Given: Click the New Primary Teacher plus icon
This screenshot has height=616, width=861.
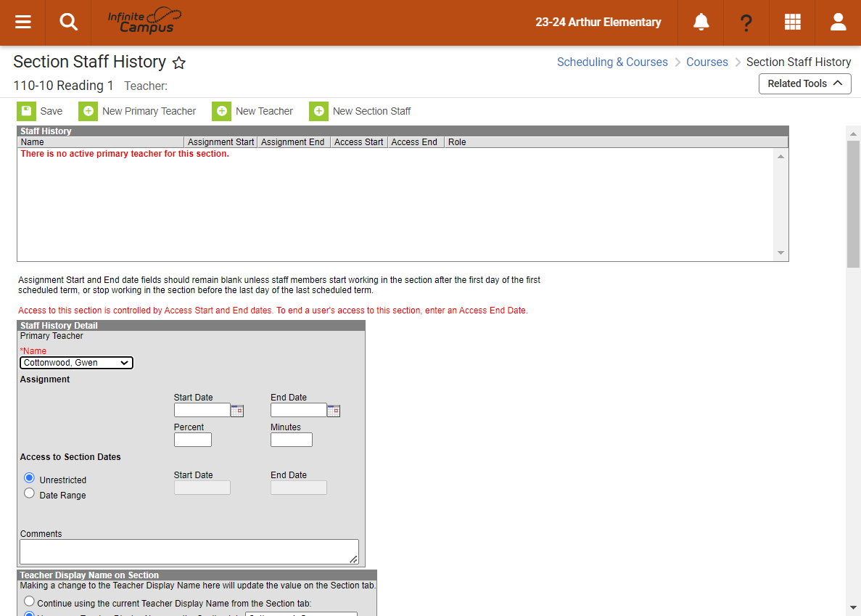Looking at the screenshot, I should coord(88,111).
